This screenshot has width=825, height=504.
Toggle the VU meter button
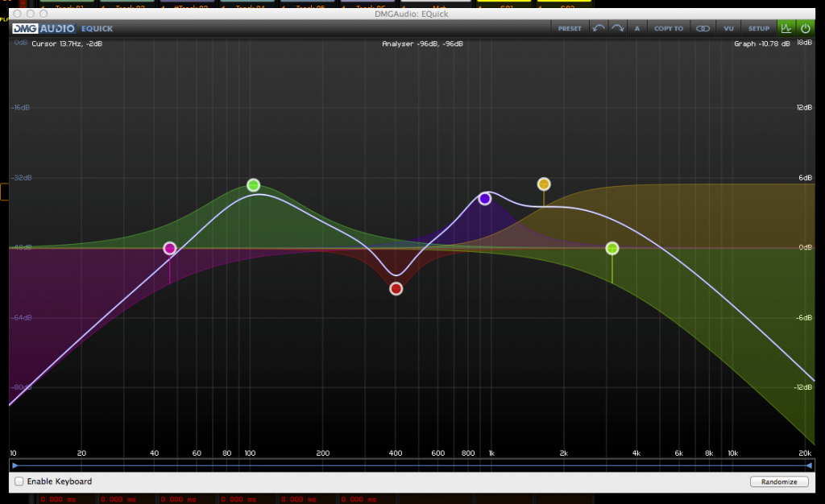tap(728, 28)
